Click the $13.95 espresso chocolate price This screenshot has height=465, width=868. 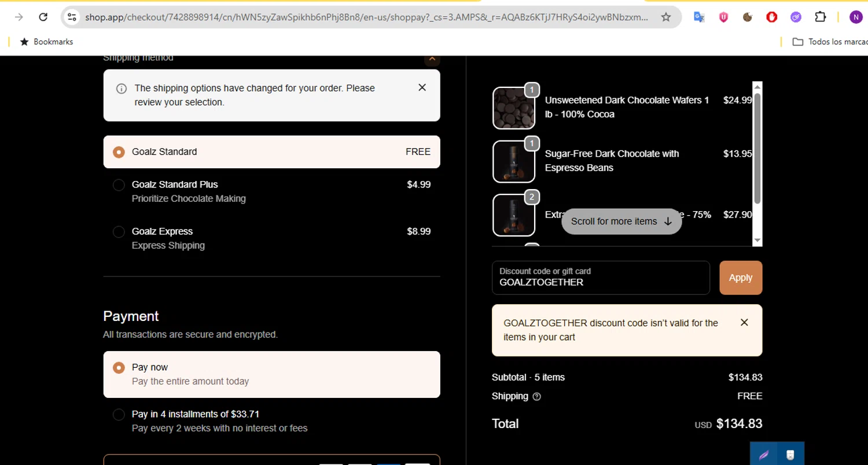[738, 154]
